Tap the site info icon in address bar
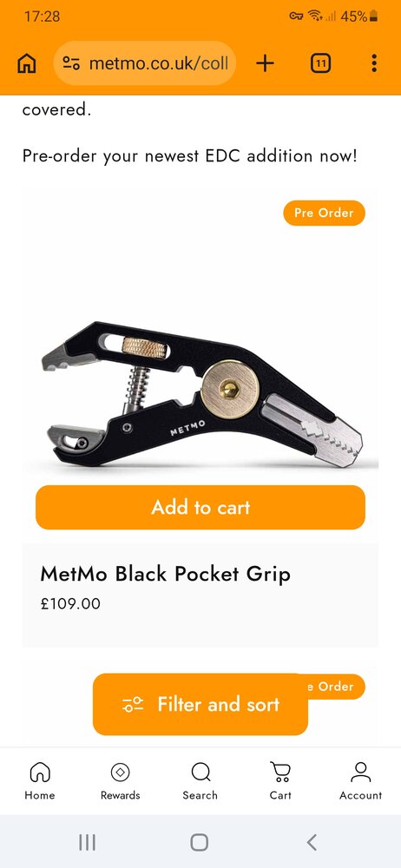The width and height of the screenshot is (401, 868). coord(71,63)
